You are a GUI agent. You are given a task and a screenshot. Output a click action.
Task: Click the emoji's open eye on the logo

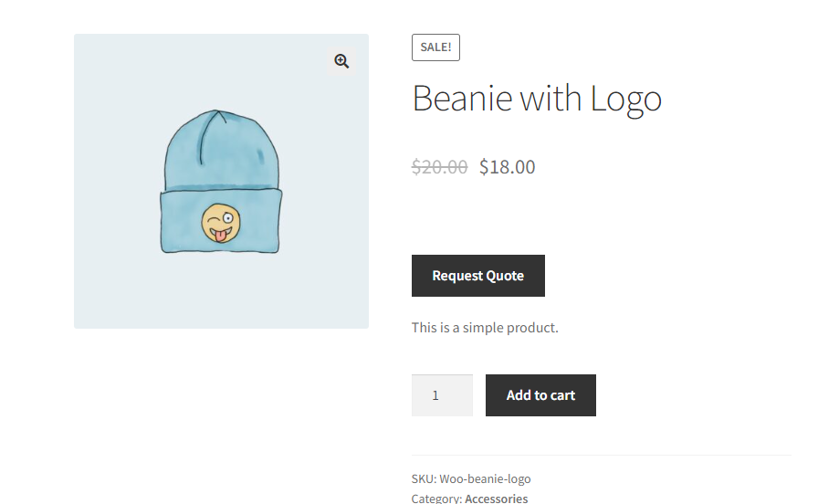(x=228, y=218)
